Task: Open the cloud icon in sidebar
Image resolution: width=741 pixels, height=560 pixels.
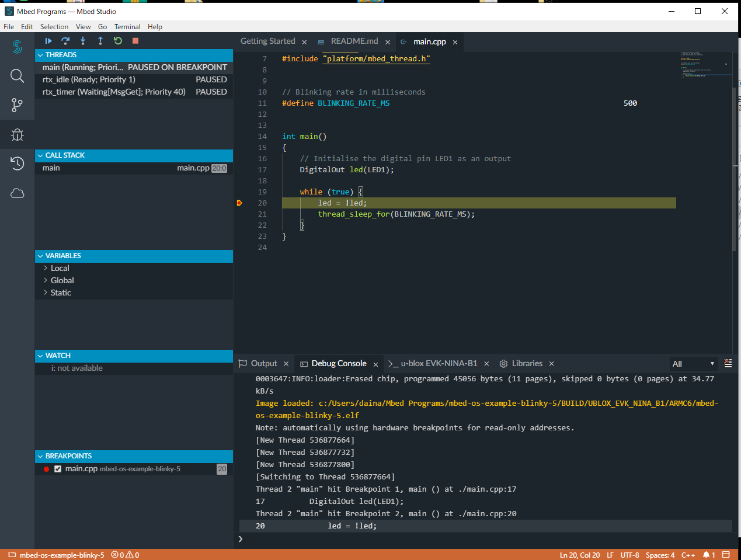Action: 17,193
